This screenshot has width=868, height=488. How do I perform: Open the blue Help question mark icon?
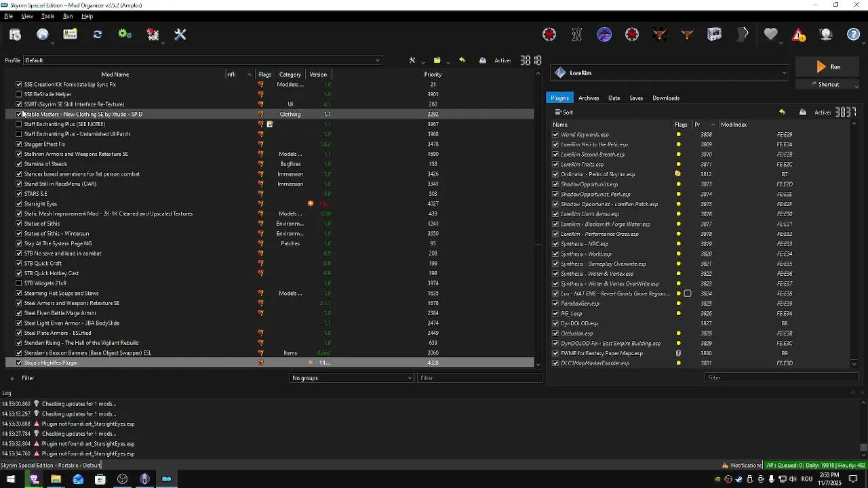point(854,35)
